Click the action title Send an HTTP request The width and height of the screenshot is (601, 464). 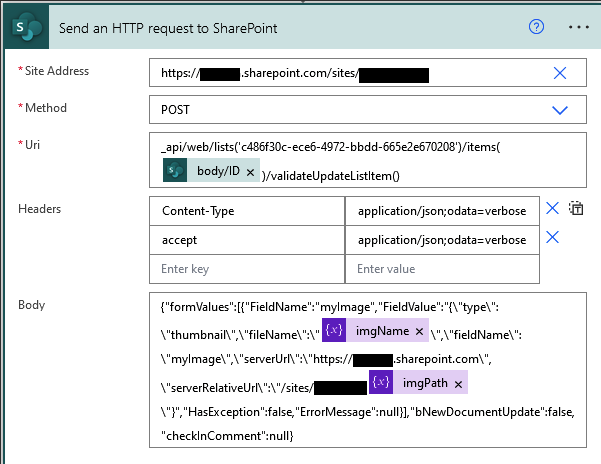[x=168, y=28]
